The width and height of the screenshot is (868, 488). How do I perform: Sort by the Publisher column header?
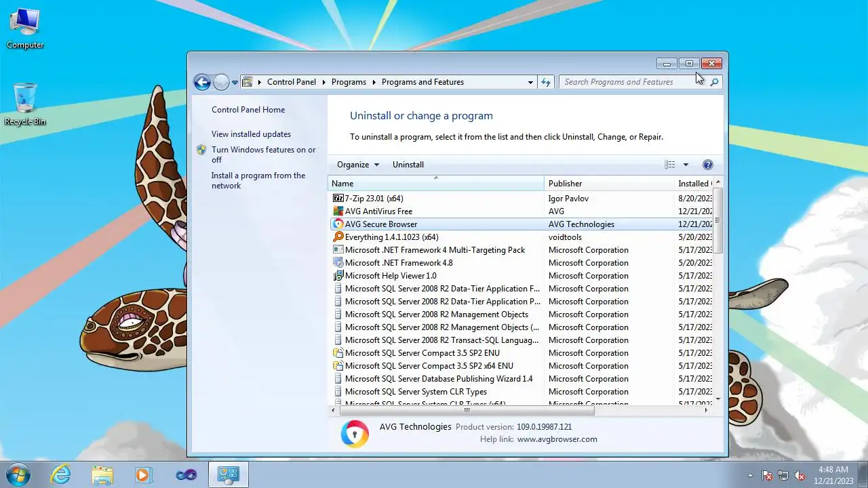pyautogui.click(x=609, y=184)
